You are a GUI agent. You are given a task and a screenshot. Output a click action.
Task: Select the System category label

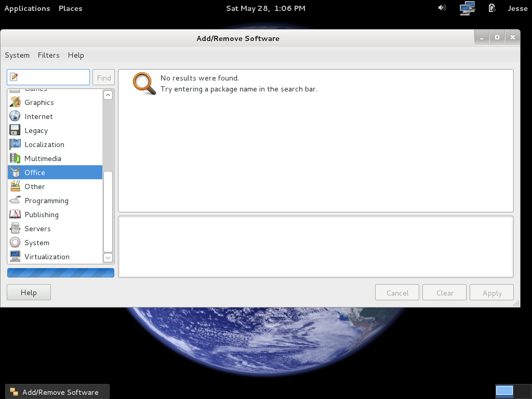[x=37, y=243]
